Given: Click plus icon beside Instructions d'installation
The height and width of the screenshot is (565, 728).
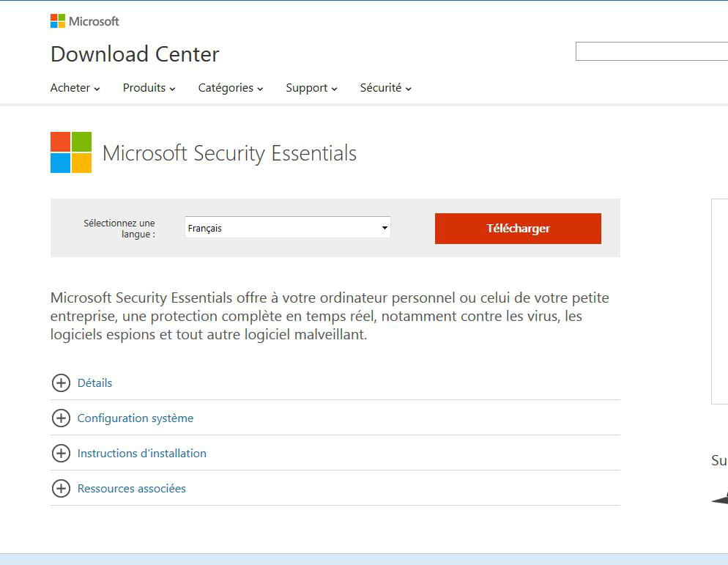Looking at the screenshot, I should (61, 453).
